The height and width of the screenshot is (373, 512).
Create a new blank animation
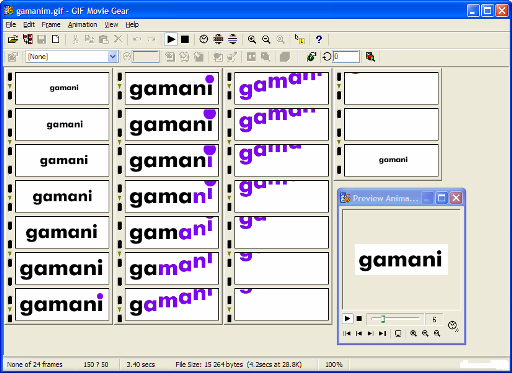(x=56, y=39)
